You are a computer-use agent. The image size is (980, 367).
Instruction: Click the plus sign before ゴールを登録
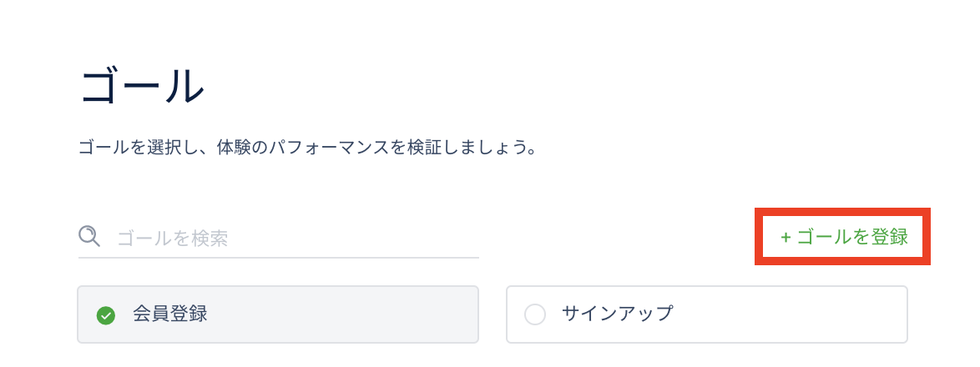(x=786, y=237)
